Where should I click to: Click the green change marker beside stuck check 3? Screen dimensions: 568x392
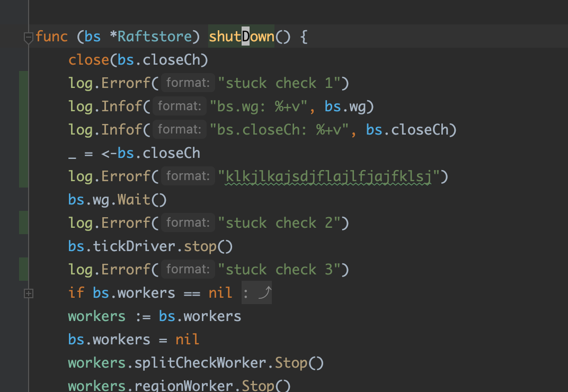tap(23, 269)
